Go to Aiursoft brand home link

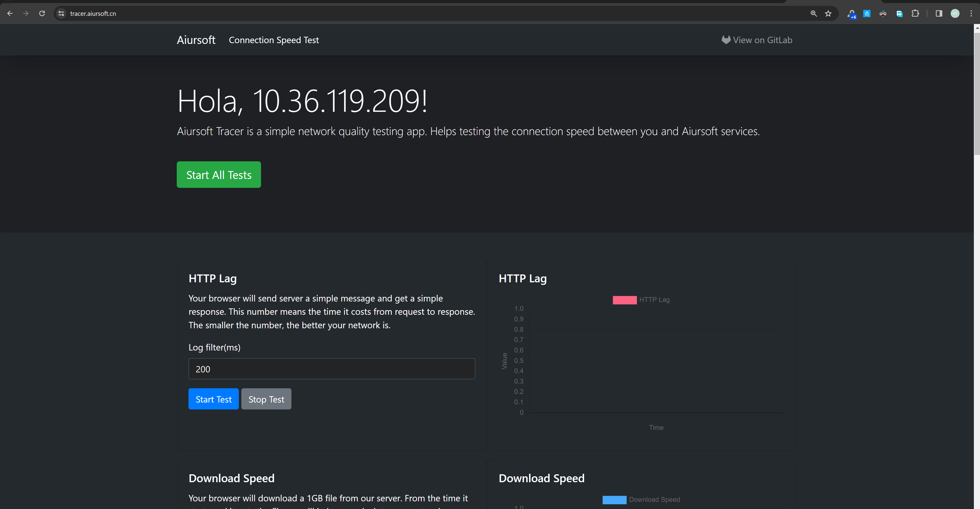coord(196,40)
